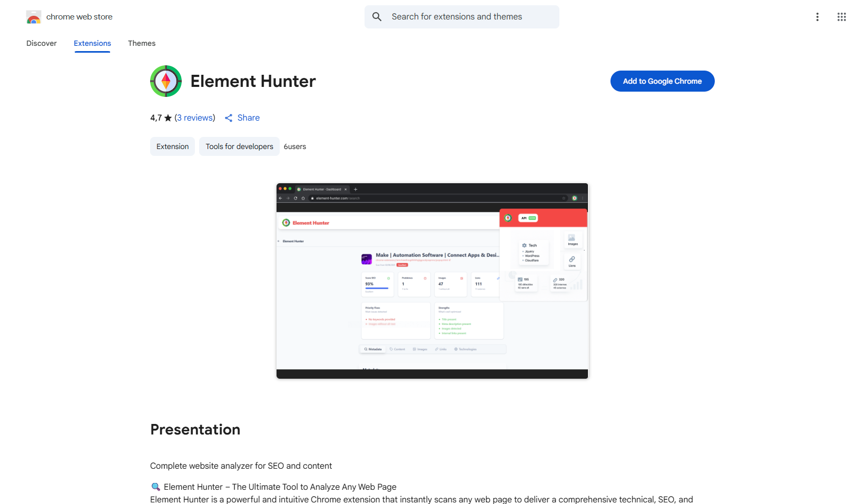Click the Chrome Web Store logo icon
The width and height of the screenshot is (857, 504).
34,17
